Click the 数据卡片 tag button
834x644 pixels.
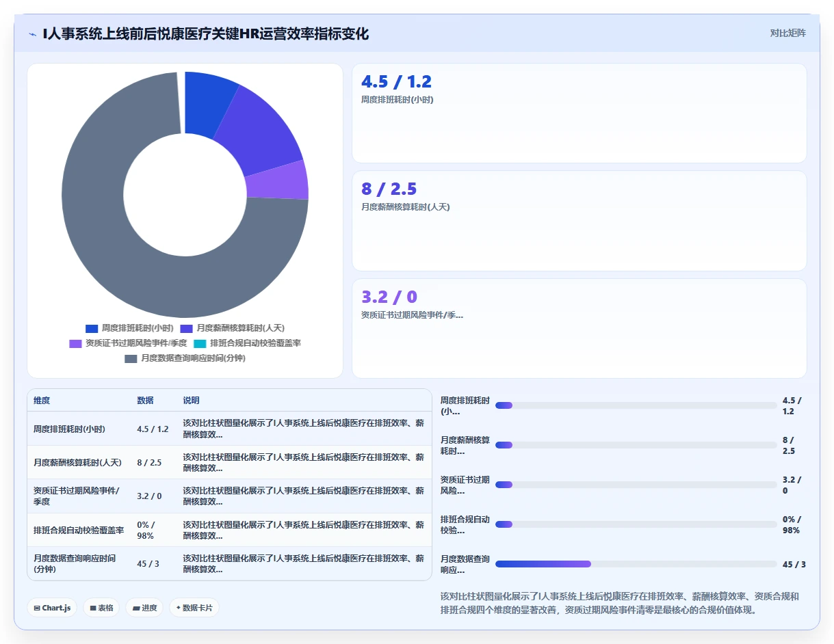tap(194, 608)
